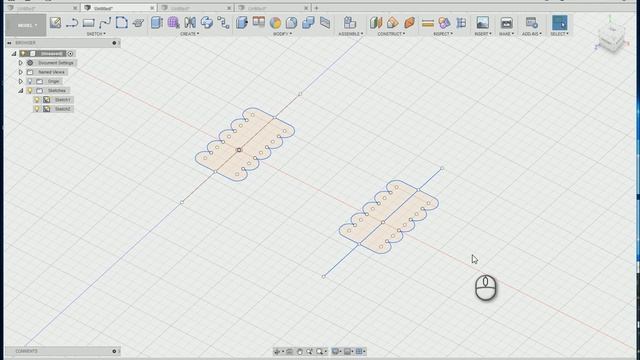
Task: Open a new document tab with plus
Action: coord(316,8)
